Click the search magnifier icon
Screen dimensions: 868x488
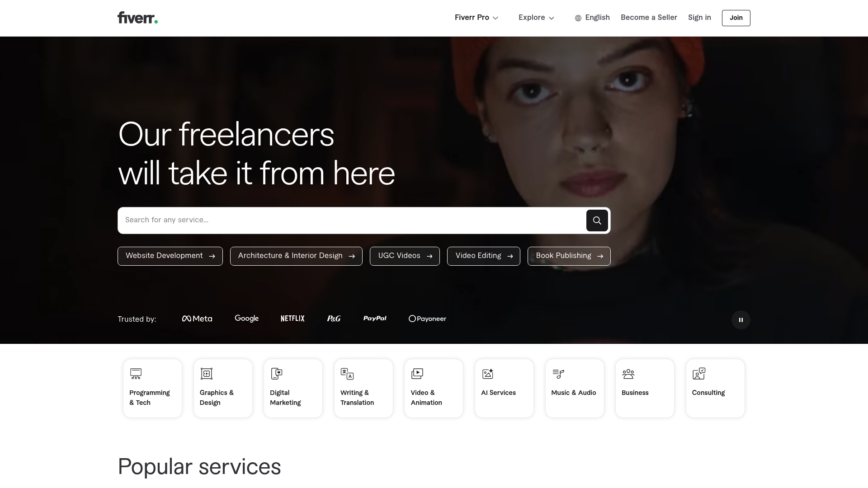coord(597,221)
